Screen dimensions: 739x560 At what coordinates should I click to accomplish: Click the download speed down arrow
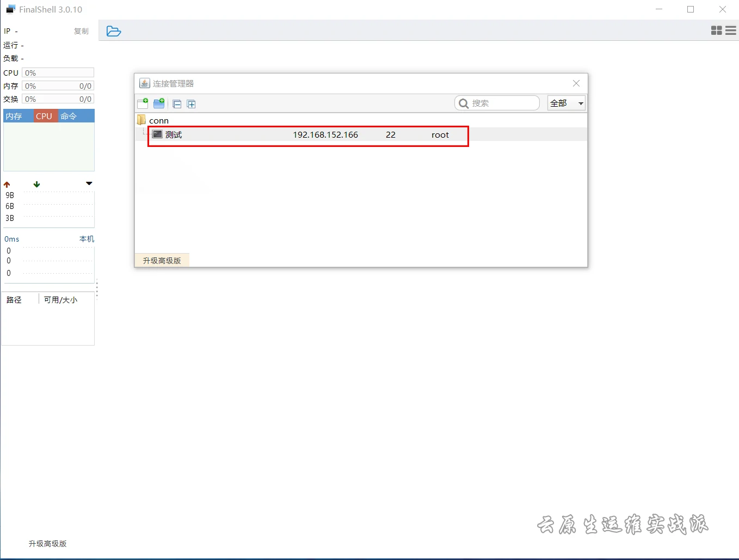pyautogui.click(x=36, y=184)
